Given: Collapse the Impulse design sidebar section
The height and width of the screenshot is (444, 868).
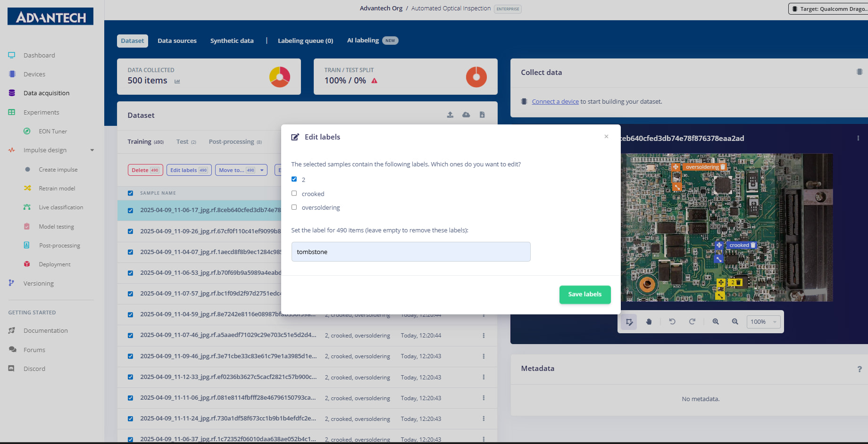Looking at the screenshot, I should (x=92, y=150).
